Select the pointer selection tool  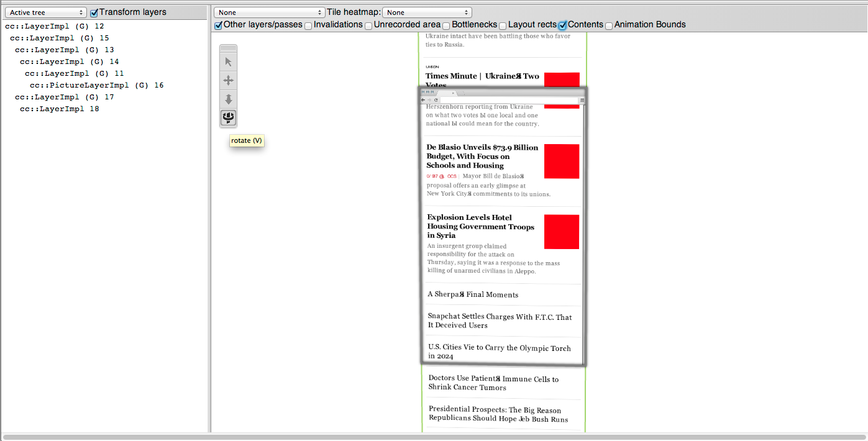228,62
